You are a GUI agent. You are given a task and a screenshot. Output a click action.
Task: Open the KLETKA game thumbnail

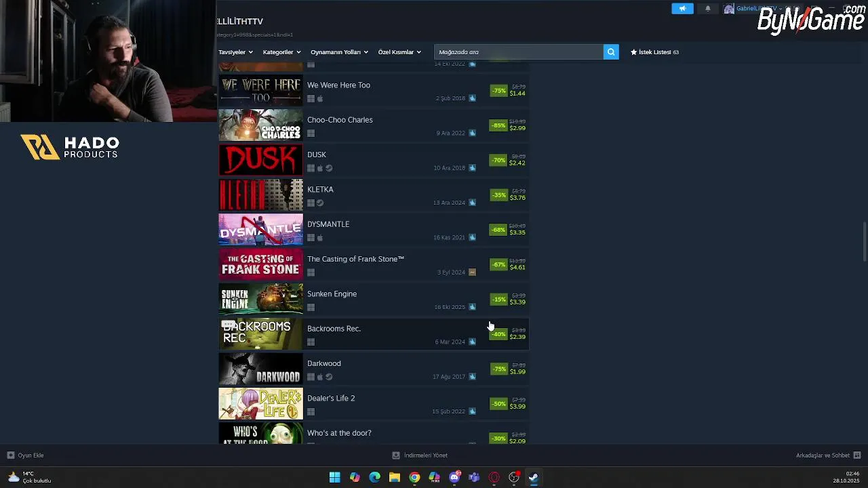(260, 195)
